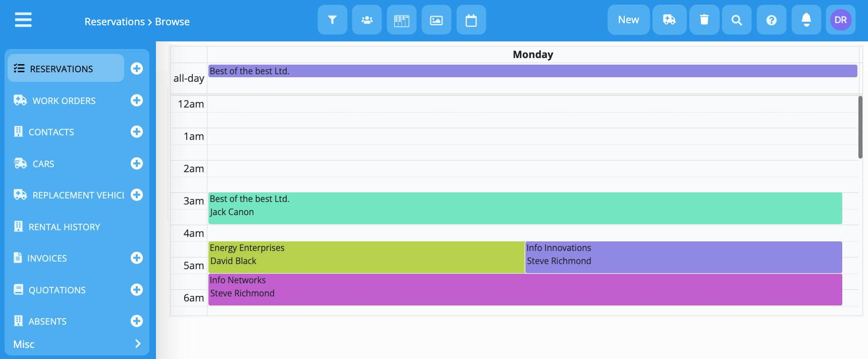Select the green Jack Canon reservation event
This screenshot has height=359, width=868.
[525, 208]
